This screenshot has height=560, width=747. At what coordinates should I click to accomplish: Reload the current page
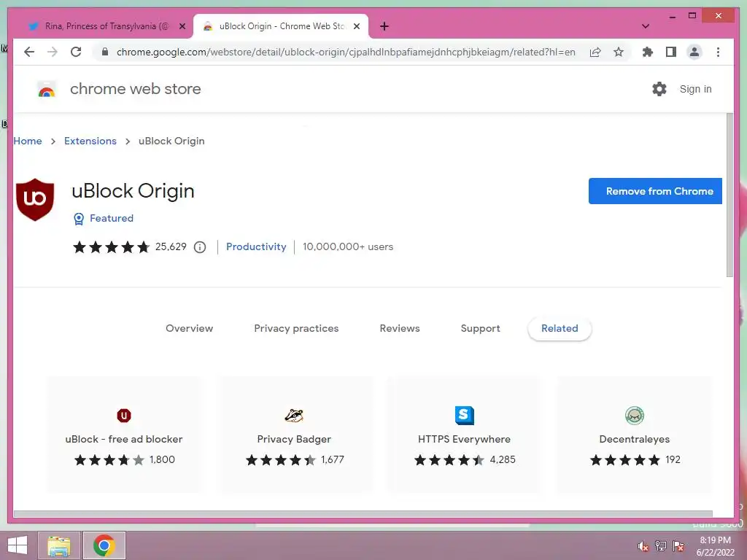[76, 52]
